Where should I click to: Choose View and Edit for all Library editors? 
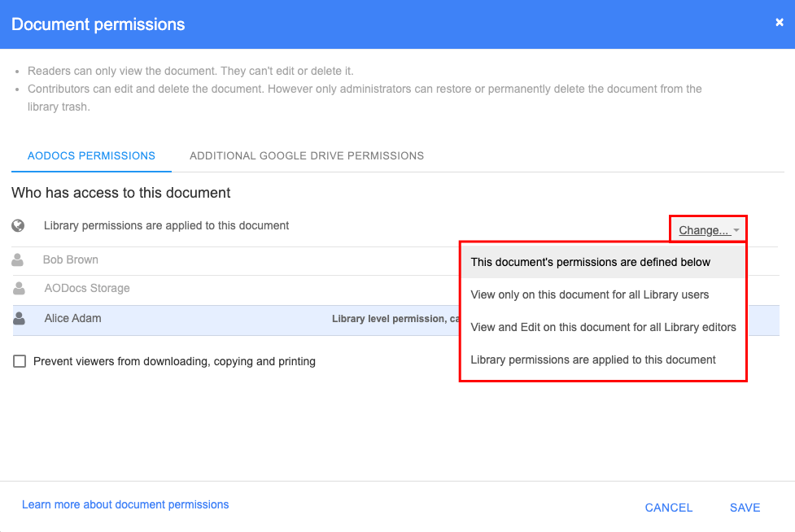point(603,327)
